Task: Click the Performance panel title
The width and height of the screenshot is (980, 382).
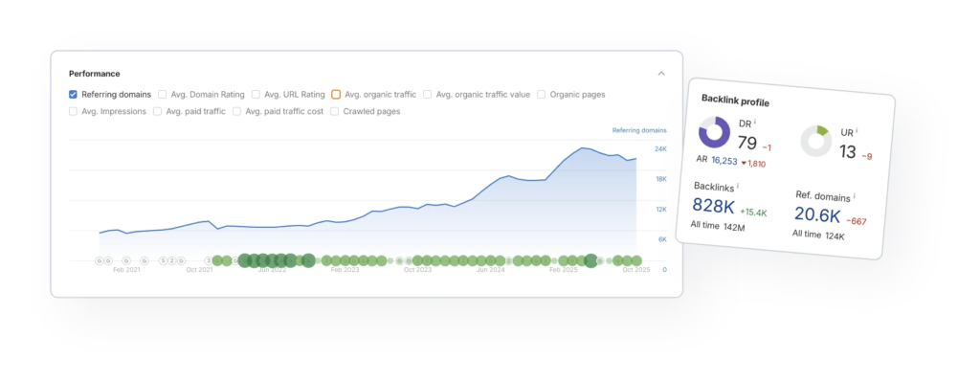Action: click(x=95, y=74)
